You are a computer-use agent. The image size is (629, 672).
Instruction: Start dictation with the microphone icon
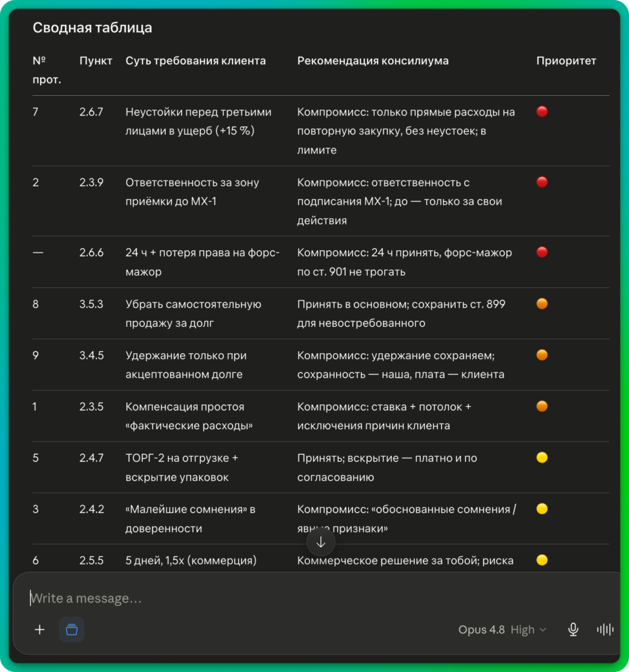click(573, 629)
